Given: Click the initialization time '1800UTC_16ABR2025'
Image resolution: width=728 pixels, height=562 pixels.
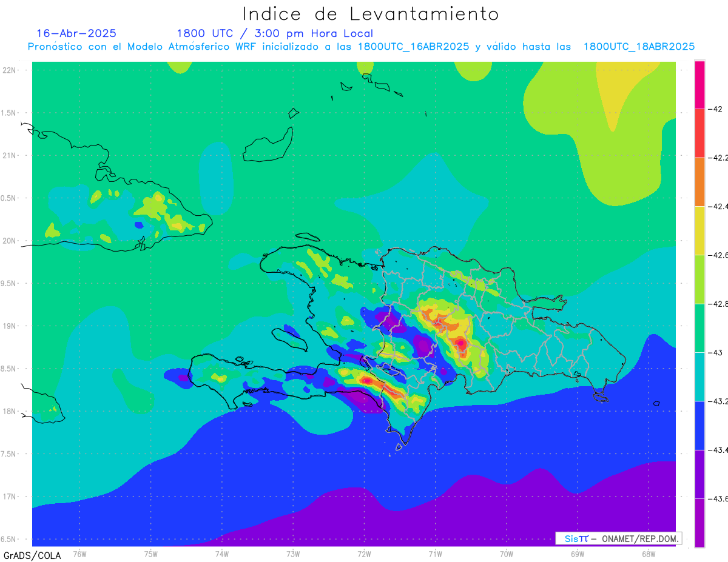Looking at the screenshot, I should [414, 47].
